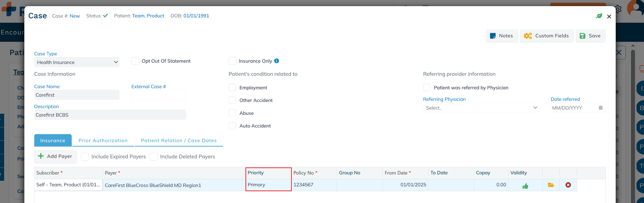Click the Add Payer button
The height and width of the screenshot is (203, 644).
coord(55,156)
